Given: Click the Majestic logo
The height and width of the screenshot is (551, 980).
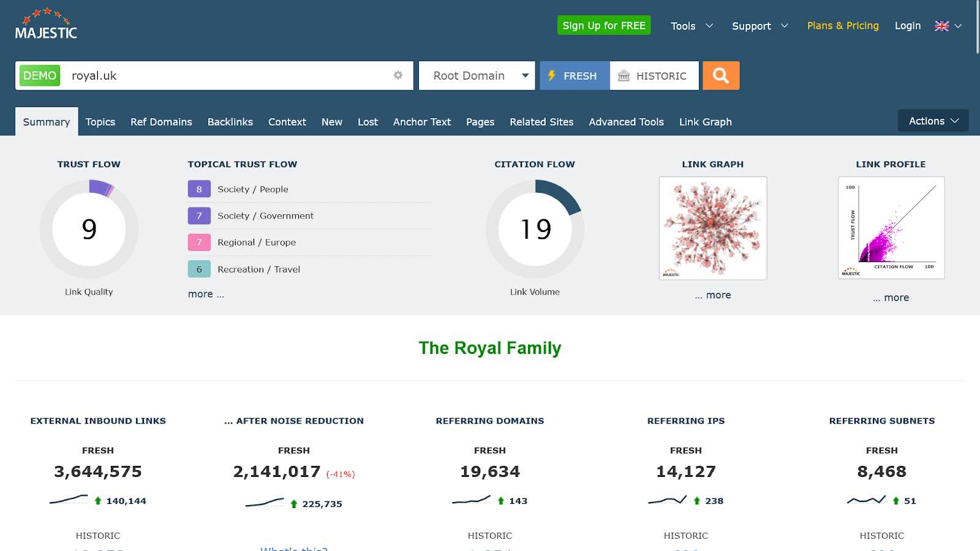Looking at the screenshot, I should (x=46, y=24).
